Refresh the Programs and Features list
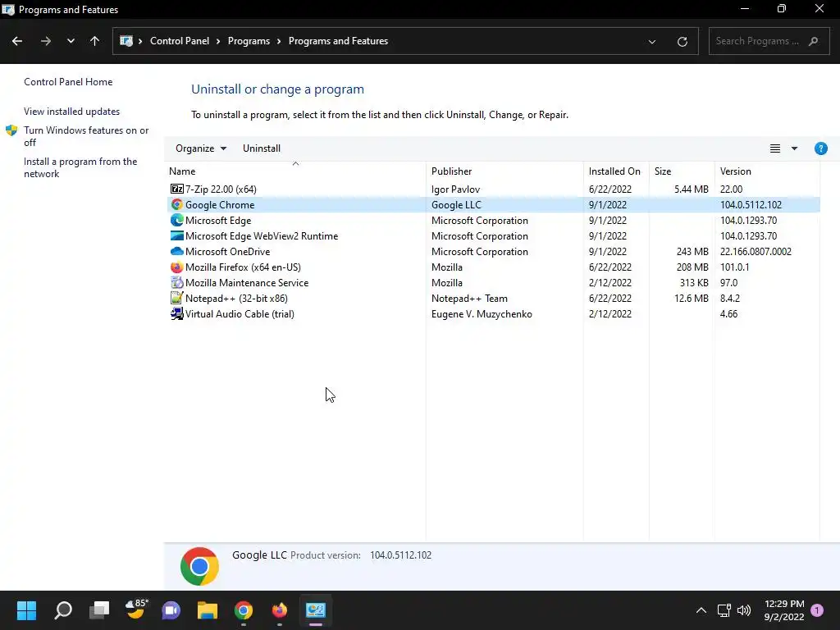Image resolution: width=840 pixels, height=630 pixels. tap(682, 41)
